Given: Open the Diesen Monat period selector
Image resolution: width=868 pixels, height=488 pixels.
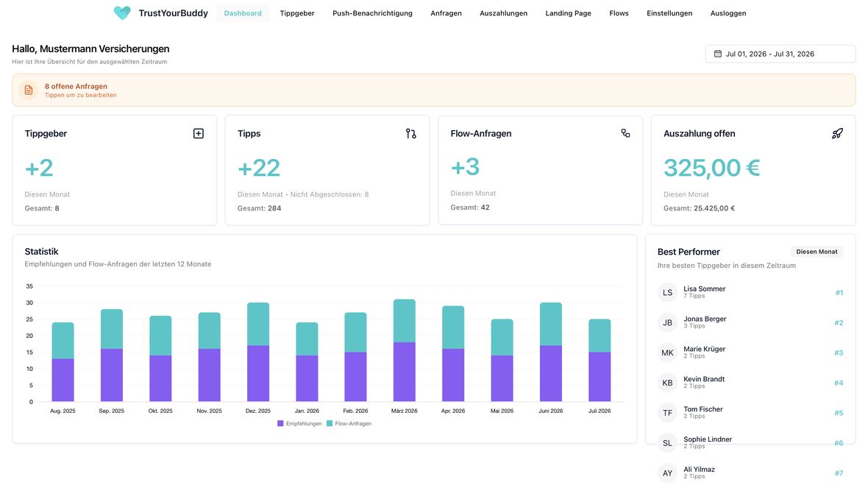Looking at the screenshot, I should tap(817, 252).
